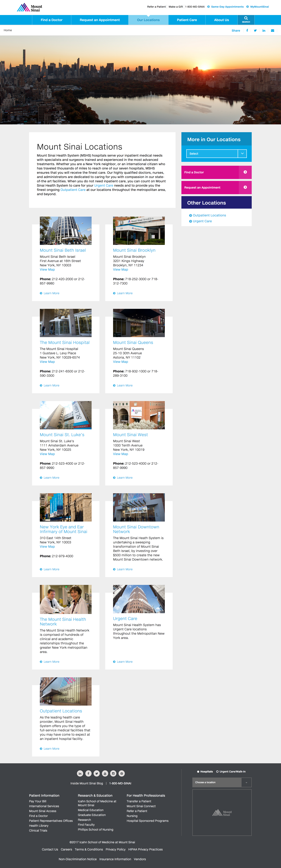Open the Mount Sinai Beth Israel building photo
This screenshot has height=868, width=281.
pyautogui.click(x=65, y=230)
